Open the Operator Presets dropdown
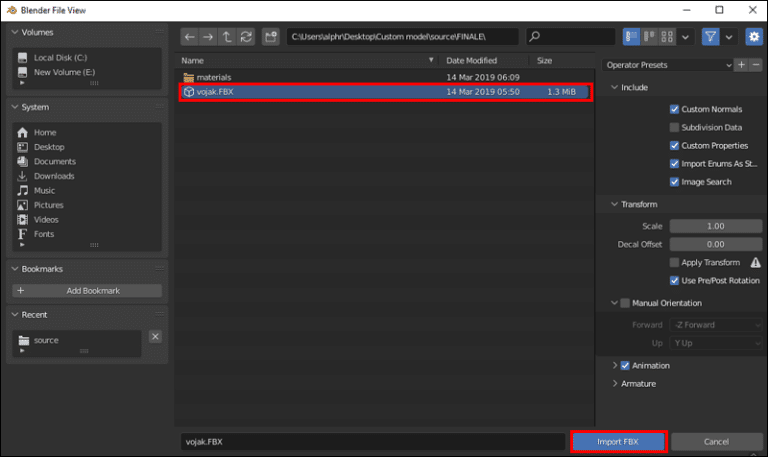Screen dimensions: 768x457 pyautogui.click(x=667, y=65)
